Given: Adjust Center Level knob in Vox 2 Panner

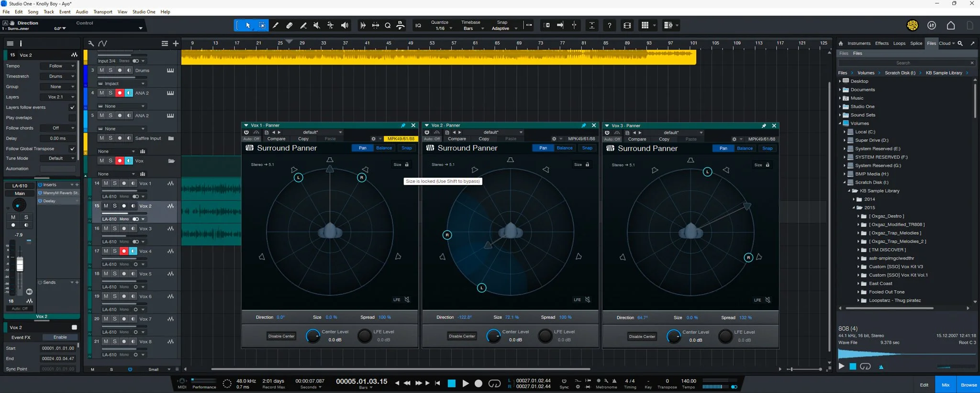Looking at the screenshot, I should pyautogui.click(x=494, y=336).
